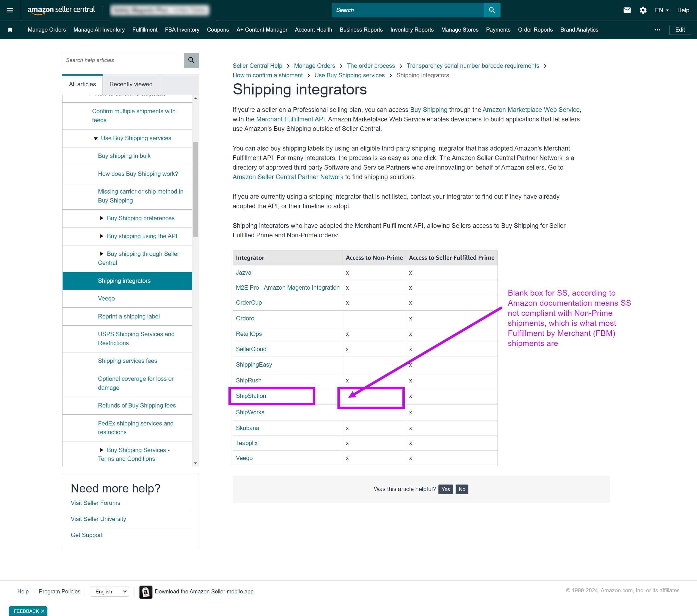This screenshot has width=697, height=616.
Task: Expand Buy Shipping Services Terms and Conditions
Action: [101, 450]
